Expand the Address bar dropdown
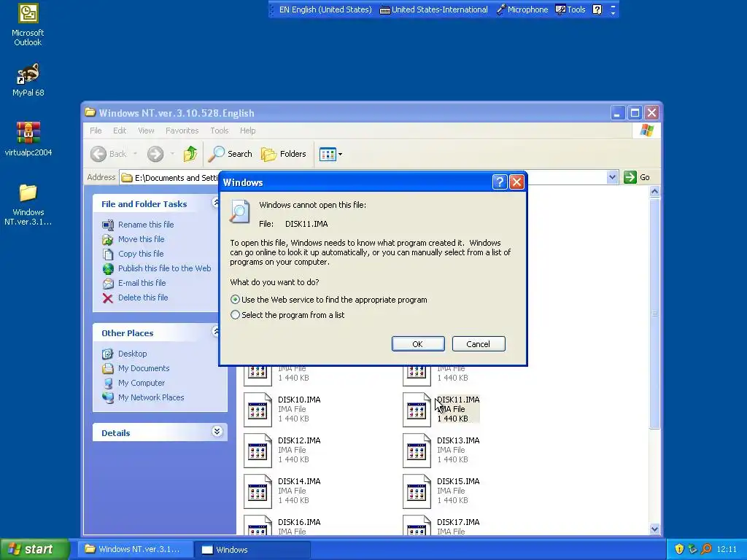747x560 pixels. [612, 178]
